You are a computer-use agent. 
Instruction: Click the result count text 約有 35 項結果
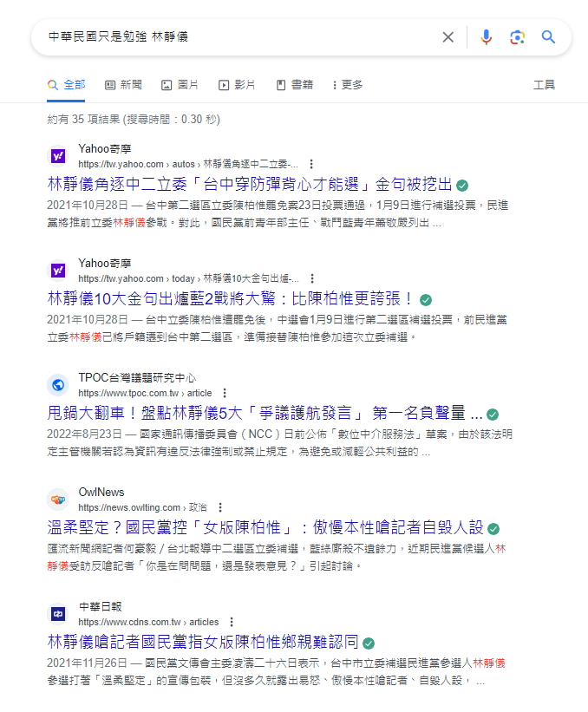coord(134,120)
